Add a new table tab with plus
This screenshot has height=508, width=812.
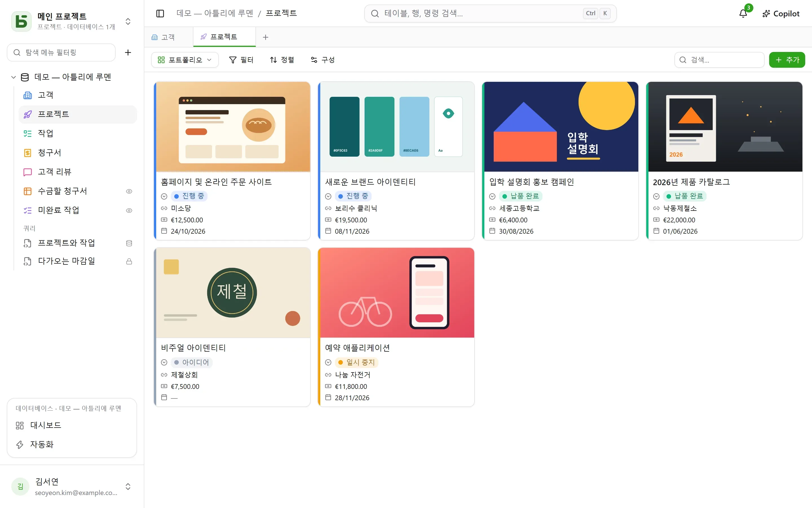(265, 37)
